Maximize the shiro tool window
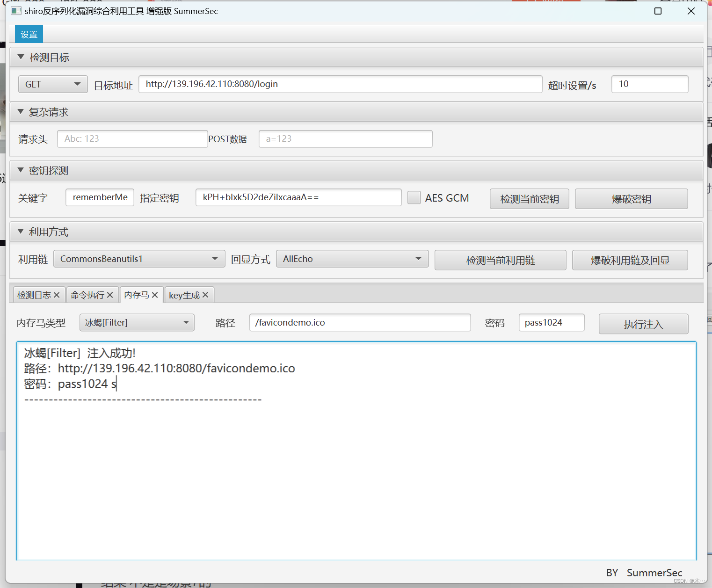The image size is (712, 588). click(x=658, y=11)
